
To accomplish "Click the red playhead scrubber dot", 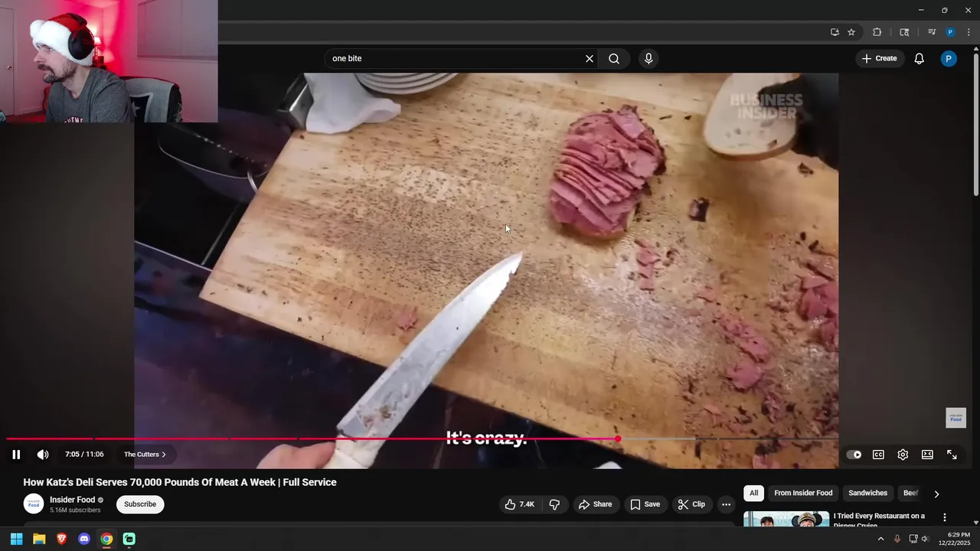I will (618, 439).
